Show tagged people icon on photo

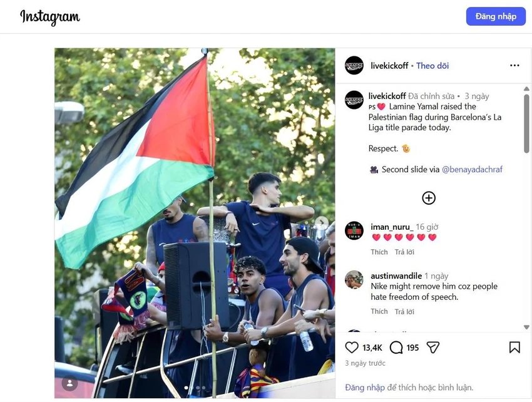70,383
